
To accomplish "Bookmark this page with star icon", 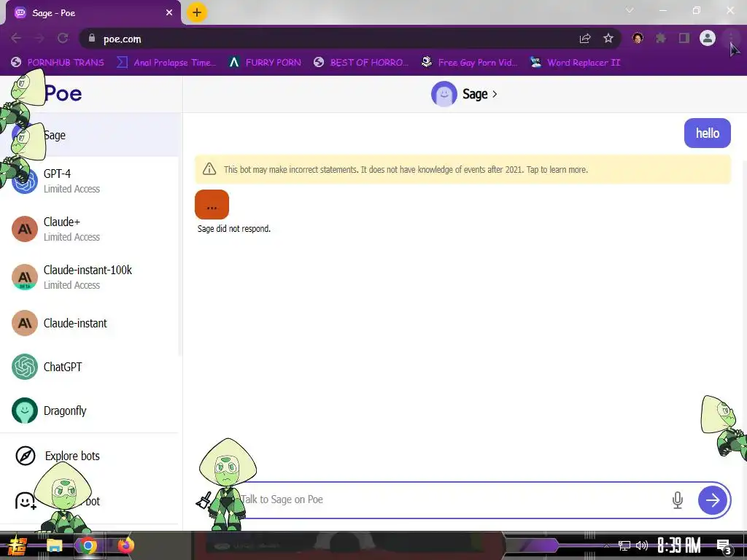I will coord(608,39).
